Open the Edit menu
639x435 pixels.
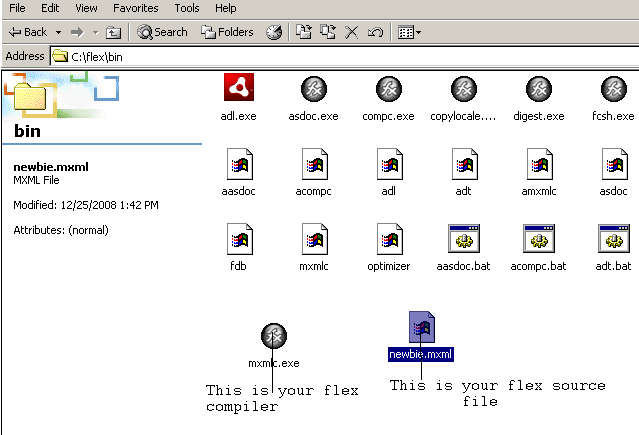(x=50, y=8)
